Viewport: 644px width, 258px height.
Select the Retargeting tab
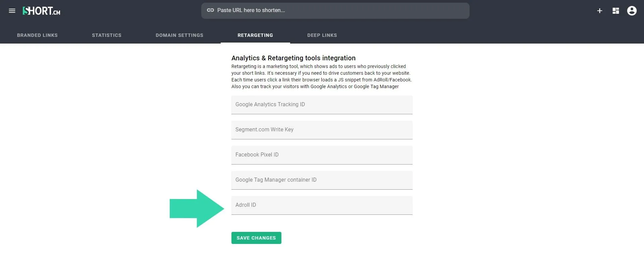click(x=255, y=35)
